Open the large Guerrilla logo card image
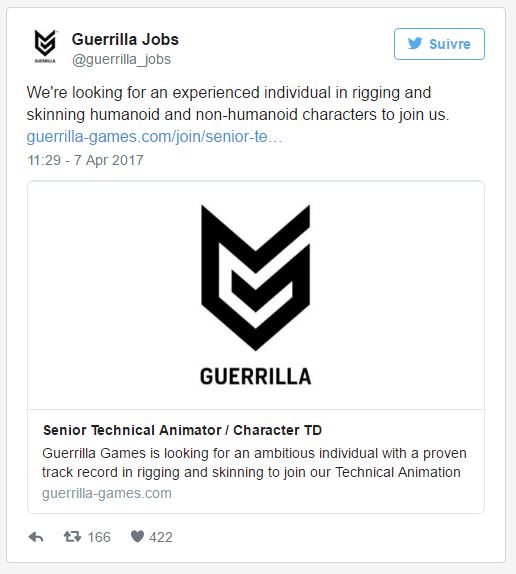The height and width of the screenshot is (574, 516). (x=256, y=295)
